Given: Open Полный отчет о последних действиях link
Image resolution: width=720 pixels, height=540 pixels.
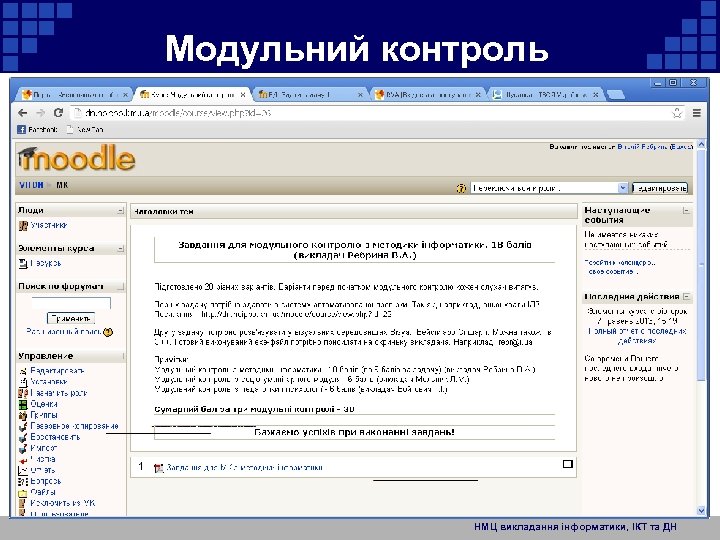Looking at the screenshot, I should pos(637,336).
